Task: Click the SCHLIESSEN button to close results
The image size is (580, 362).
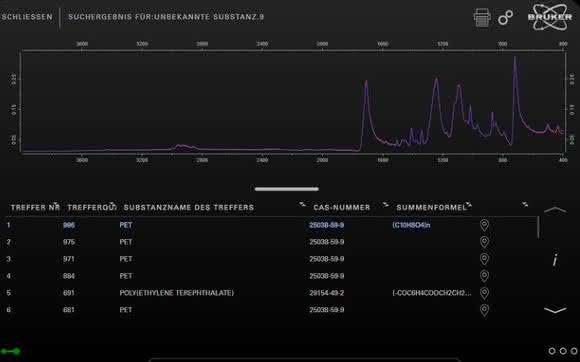Action: 26,17
